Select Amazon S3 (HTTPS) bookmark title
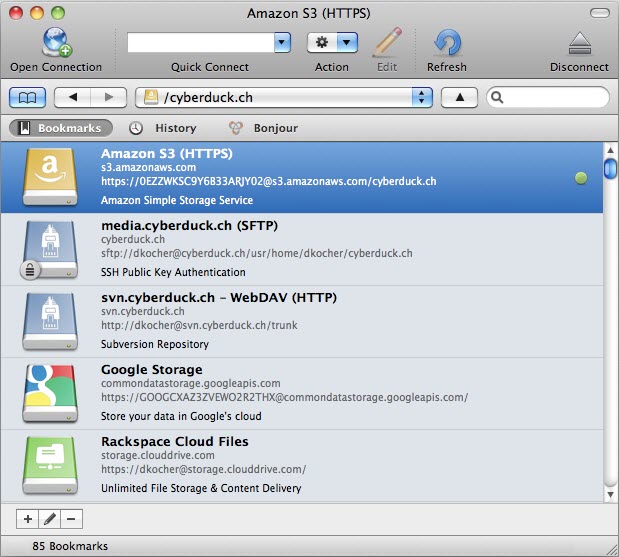Screen dimensions: 619x557 pyautogui.click(x=167, y=154)
